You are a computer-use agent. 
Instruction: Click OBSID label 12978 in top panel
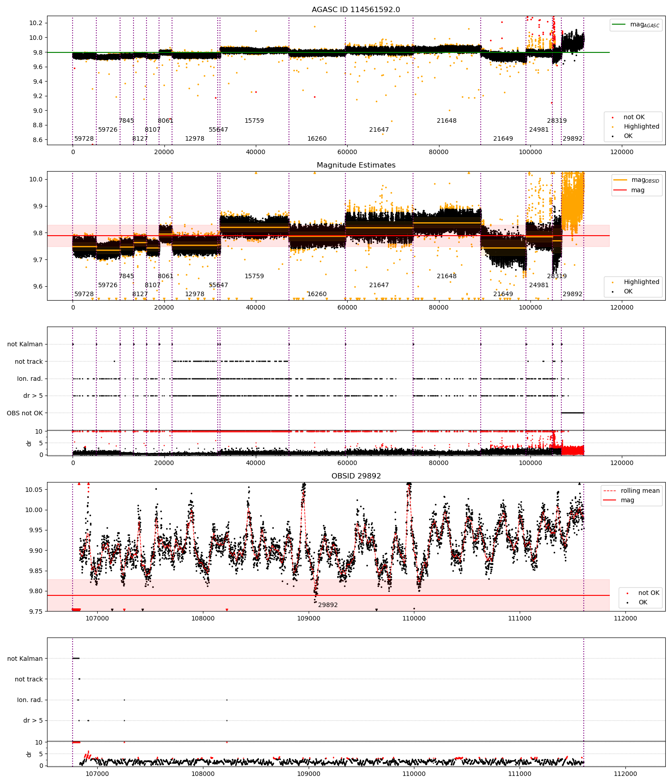click(194, 139)
